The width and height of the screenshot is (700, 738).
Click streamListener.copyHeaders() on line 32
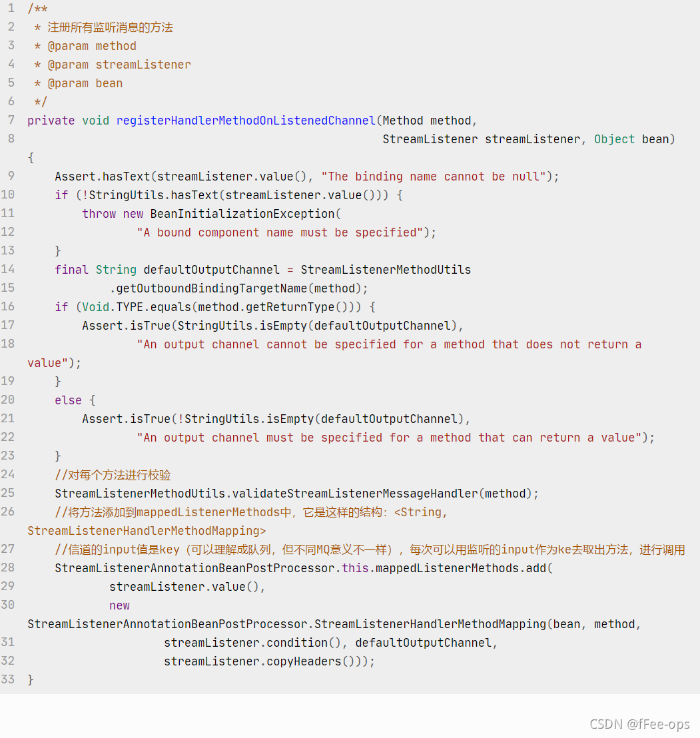click(259, 662)
